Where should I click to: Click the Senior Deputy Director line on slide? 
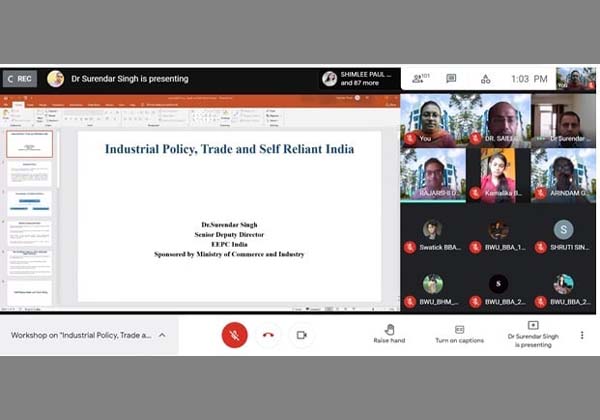point(229,234)
